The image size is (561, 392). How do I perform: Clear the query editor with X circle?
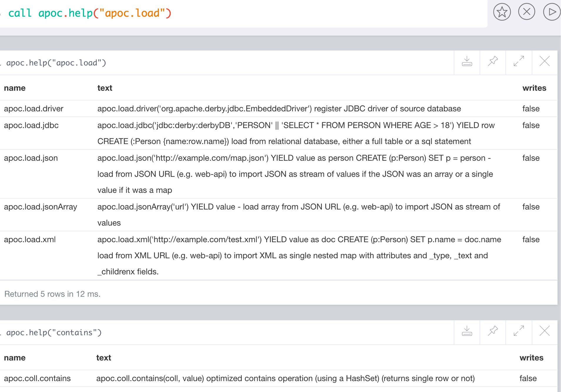pyautogui.click(x=527, y=12)
